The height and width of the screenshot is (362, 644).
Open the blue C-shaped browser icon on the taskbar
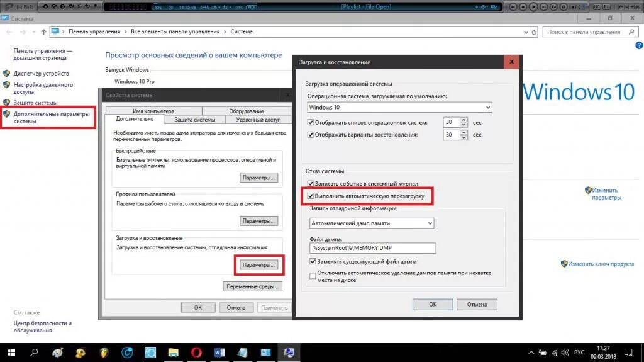[x=127, y=353]
